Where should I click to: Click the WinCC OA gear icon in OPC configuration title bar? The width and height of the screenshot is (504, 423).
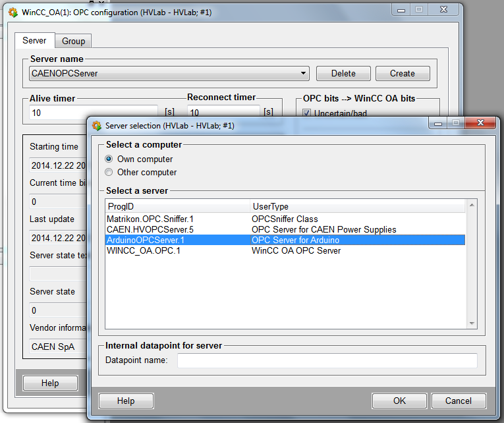(13, 13)
